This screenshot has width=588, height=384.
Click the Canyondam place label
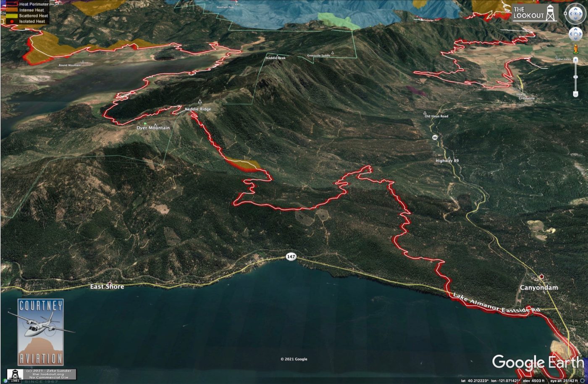539,288
